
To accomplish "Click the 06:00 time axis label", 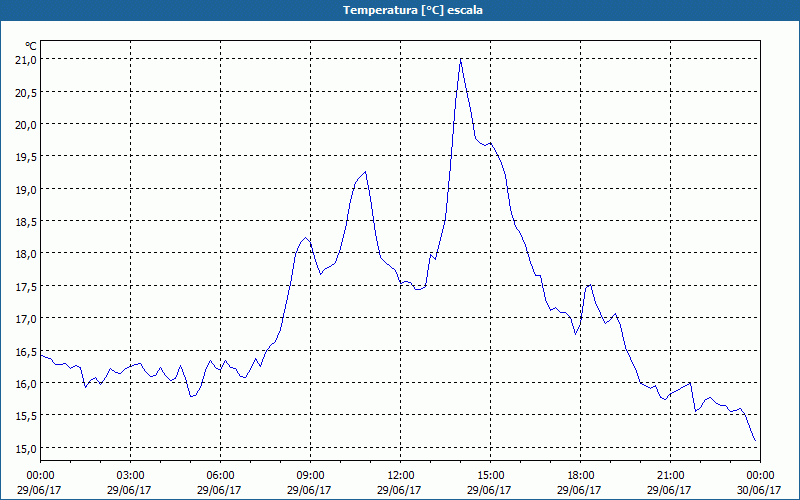I will point(220,476).
